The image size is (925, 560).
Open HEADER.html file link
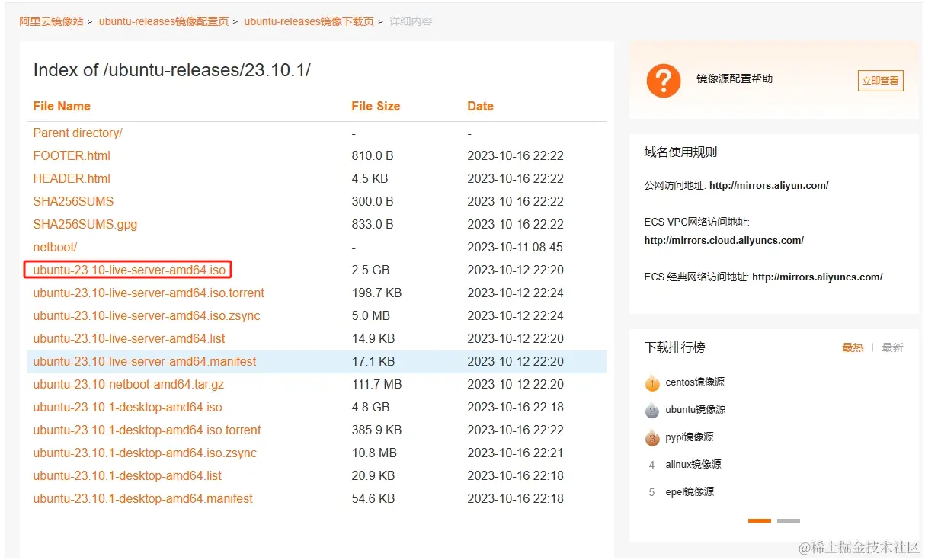pos(72,178)
